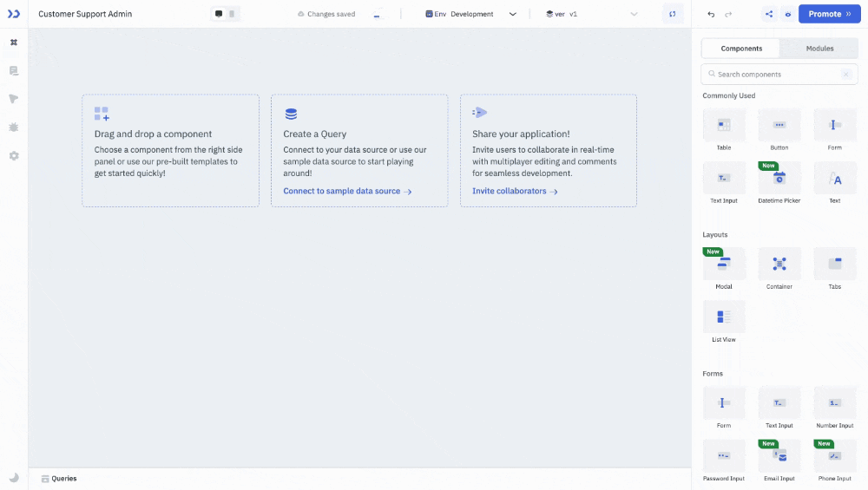The height and width of the screenshot is (490, 868).
Task: Open the version v1 dropdown
Action: pos(591,14)
